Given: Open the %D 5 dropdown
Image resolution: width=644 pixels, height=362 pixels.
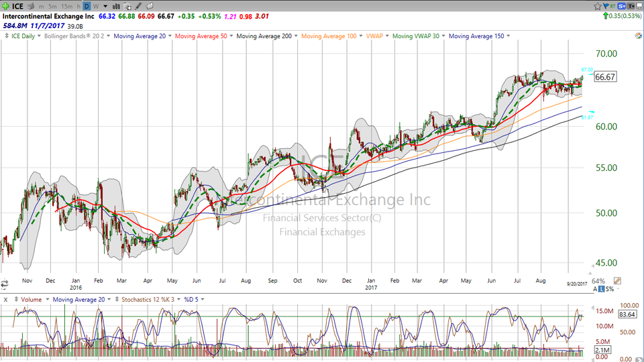Looking at the screenshot, I should click(x=203, y=300).
